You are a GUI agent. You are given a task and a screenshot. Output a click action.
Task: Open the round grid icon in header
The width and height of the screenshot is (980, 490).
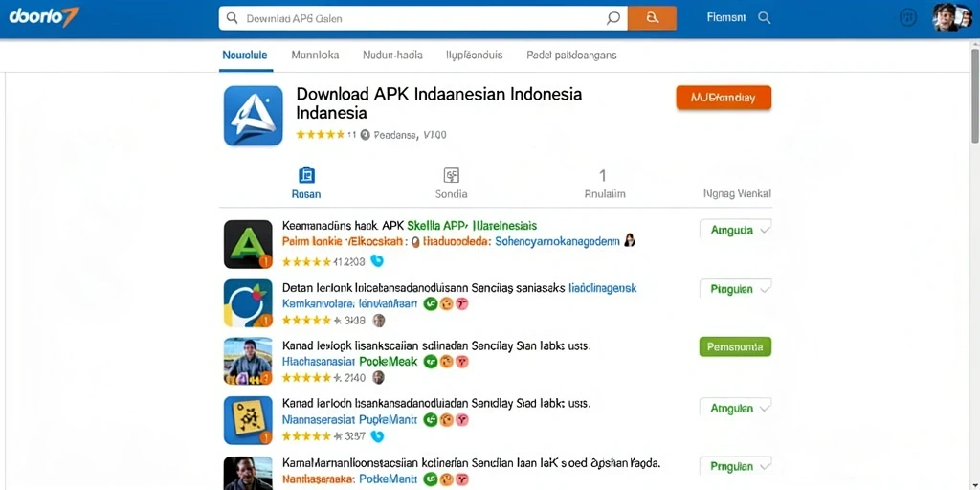point(907,18)
